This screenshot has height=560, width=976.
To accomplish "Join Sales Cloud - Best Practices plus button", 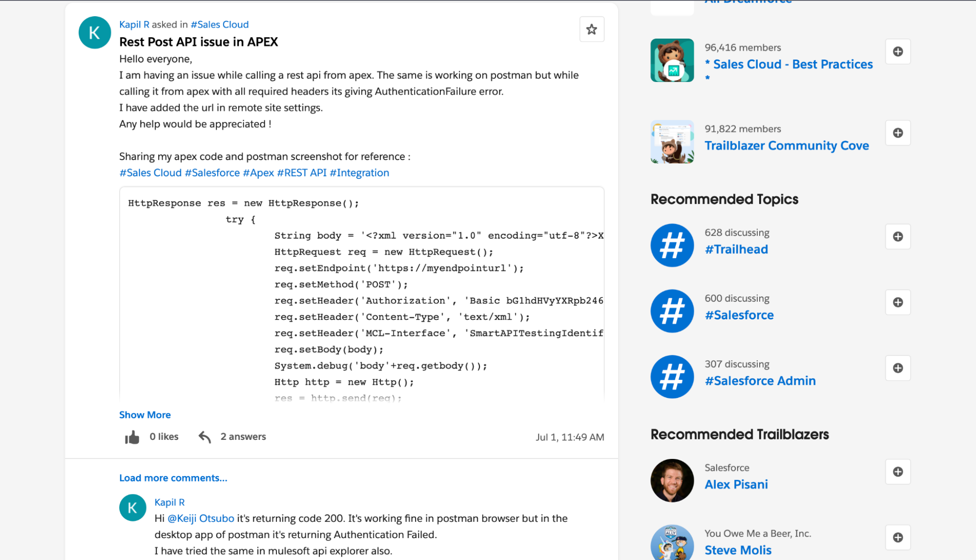I will point(897,52).
